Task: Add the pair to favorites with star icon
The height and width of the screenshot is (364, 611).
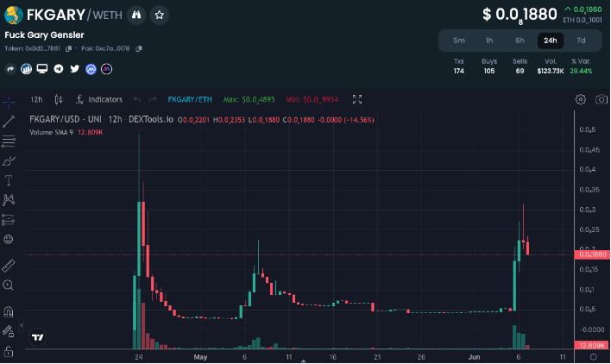Action: (160, 15)
